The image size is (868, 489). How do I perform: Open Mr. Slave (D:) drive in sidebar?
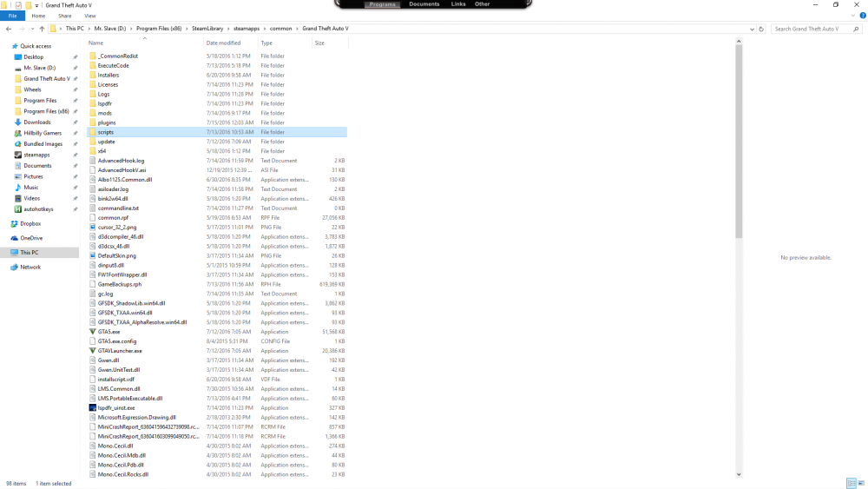point(39,68)
